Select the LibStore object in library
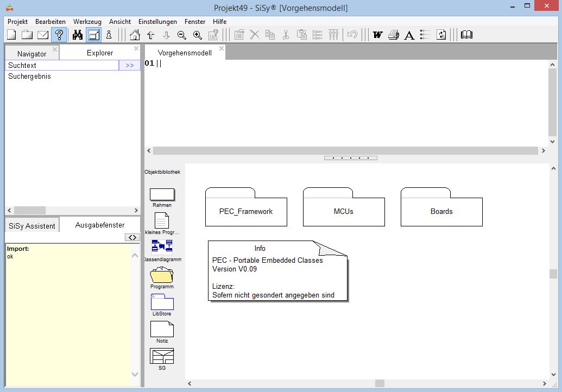The height and width of the screenshot is (392, 562). (162, 302)
